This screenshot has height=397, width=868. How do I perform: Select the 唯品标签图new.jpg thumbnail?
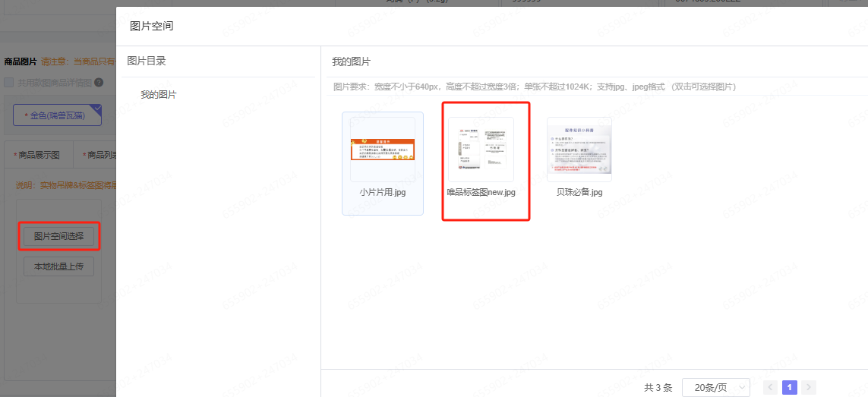pos(481,150)
